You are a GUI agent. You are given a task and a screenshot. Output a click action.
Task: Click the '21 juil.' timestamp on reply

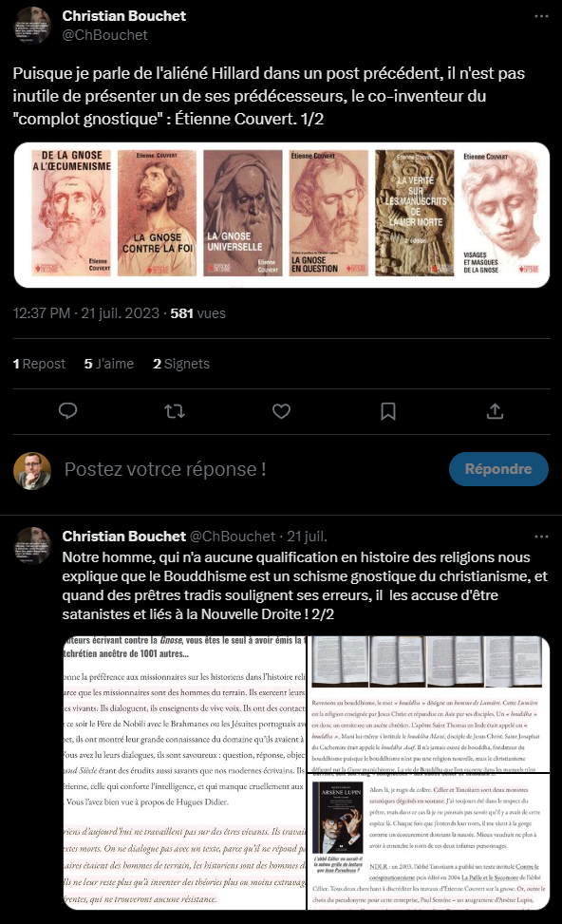tap(307, 537)
